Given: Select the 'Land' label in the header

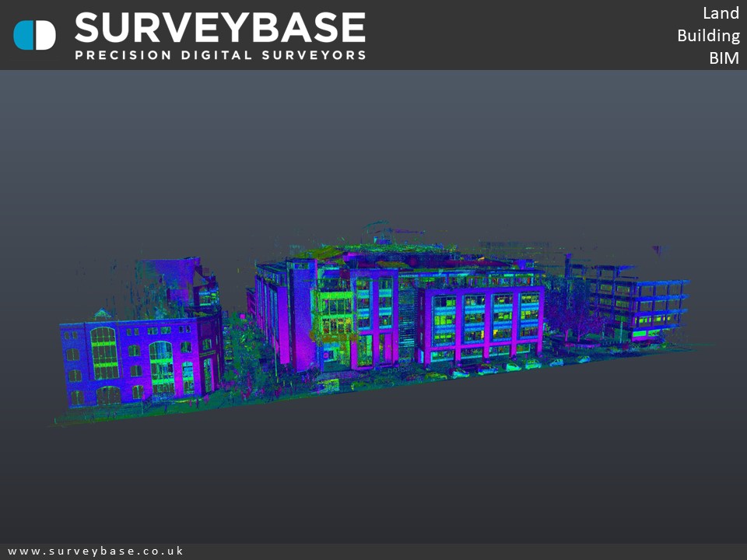Looking at the screenshot, I should coord(721,13).
